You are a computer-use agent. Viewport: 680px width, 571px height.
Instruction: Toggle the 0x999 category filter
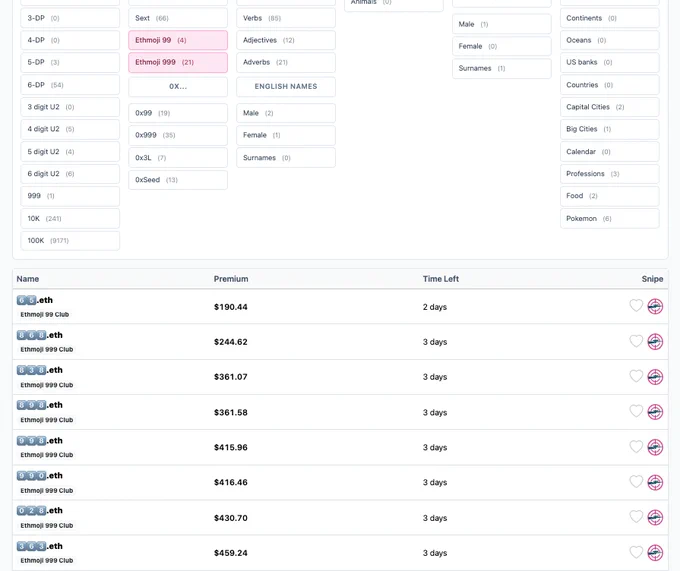tap(178, 135)
